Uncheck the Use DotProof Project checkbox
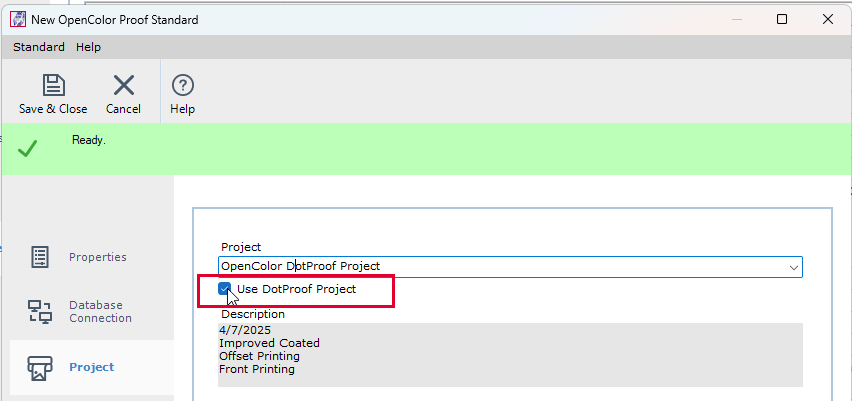The height and width of the screenshot is (401, 852). click(224, 289)
